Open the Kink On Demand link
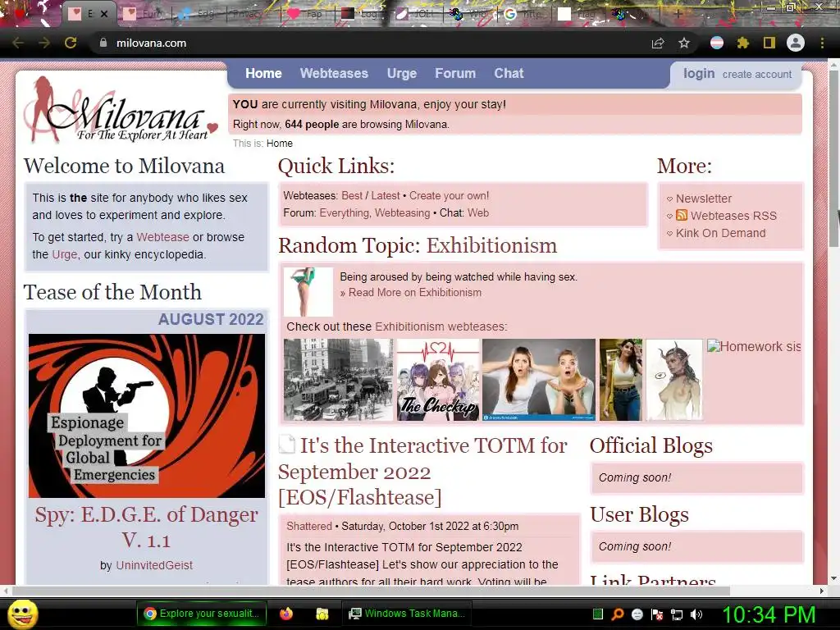This screenshot has height=630, width=840. pos(720,233)
